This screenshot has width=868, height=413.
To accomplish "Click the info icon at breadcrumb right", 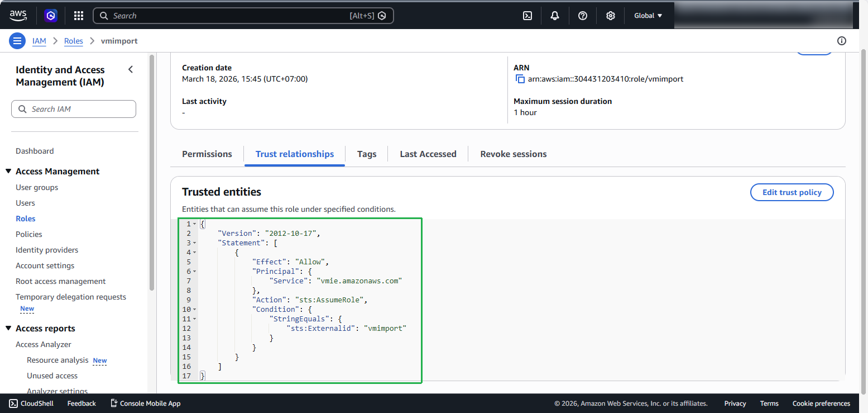I will (x=842, y=41).
